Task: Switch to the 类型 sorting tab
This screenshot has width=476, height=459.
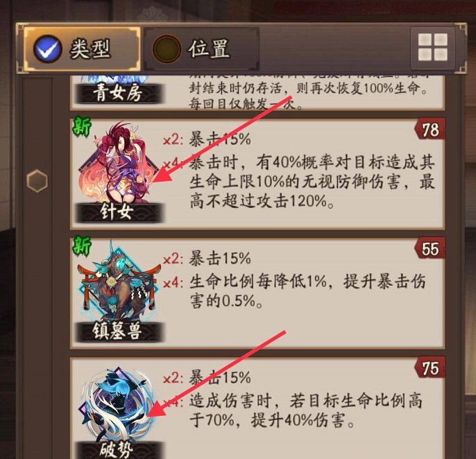Action: (x=82, y=49)
